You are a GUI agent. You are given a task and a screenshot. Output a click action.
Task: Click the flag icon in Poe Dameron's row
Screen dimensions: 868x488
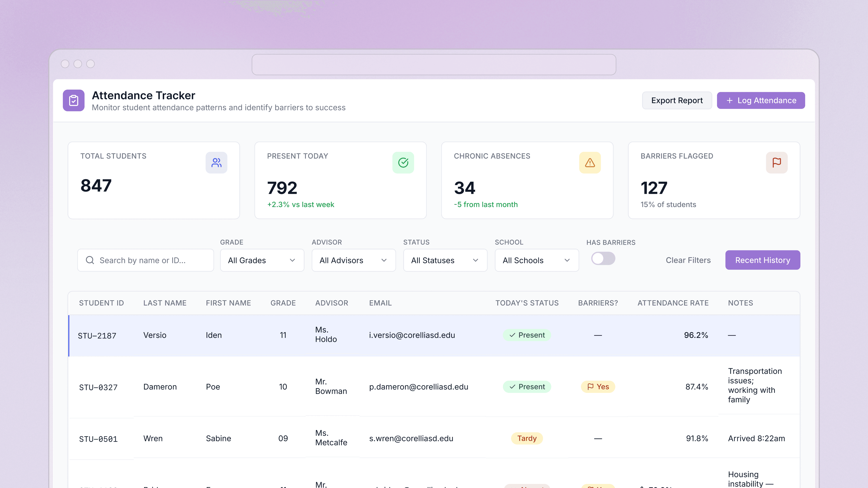tap(590, 387)
